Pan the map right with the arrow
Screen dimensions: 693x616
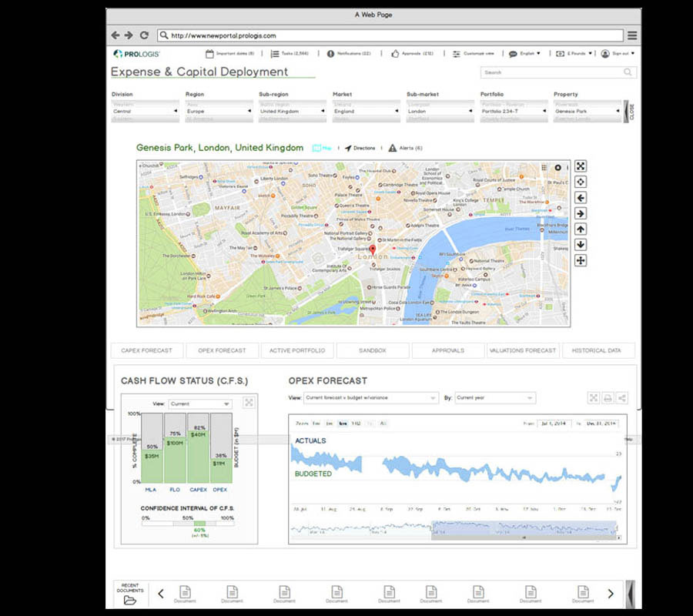click(581, 213)
